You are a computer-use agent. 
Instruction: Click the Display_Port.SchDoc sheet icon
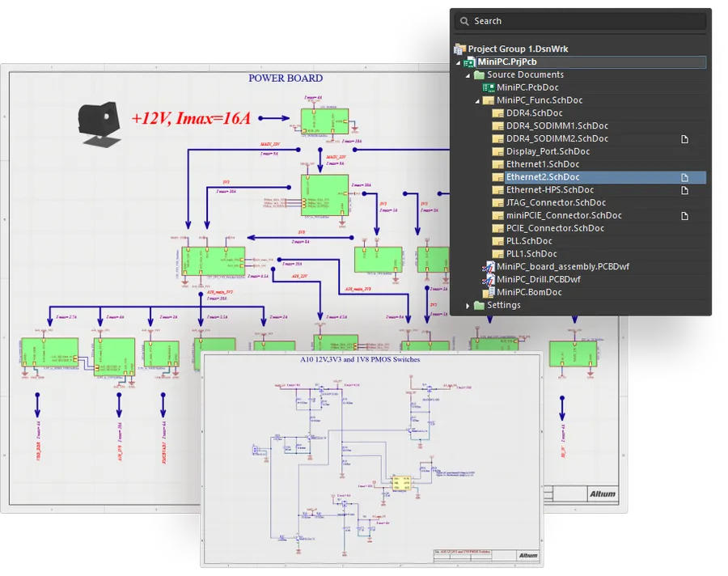pyautogui.click(x=497, y=151)
